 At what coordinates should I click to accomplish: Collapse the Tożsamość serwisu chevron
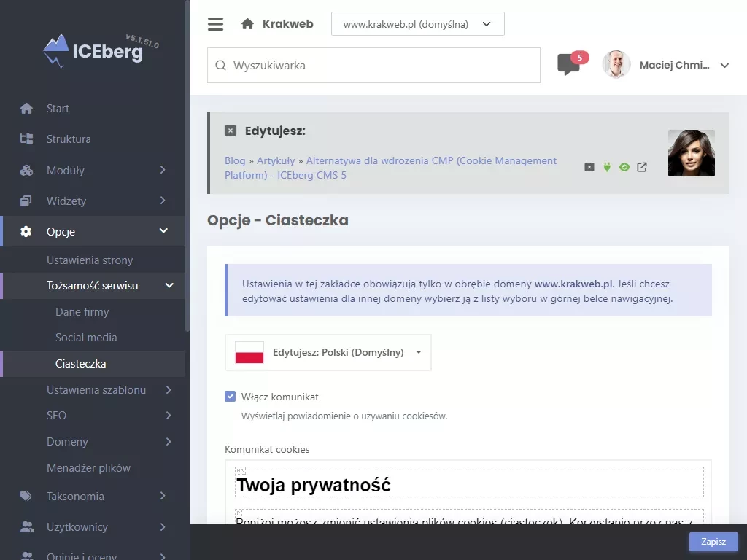coord(169,285)
